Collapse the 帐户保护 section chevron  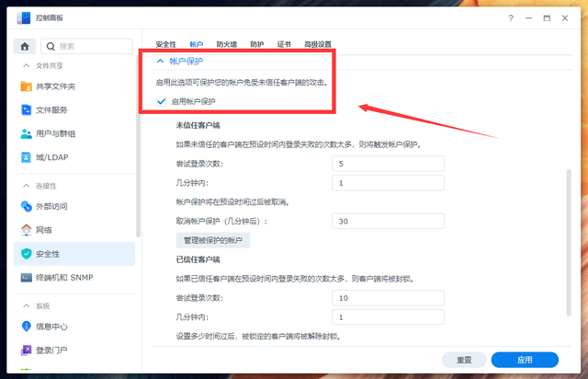pos(160,61)
